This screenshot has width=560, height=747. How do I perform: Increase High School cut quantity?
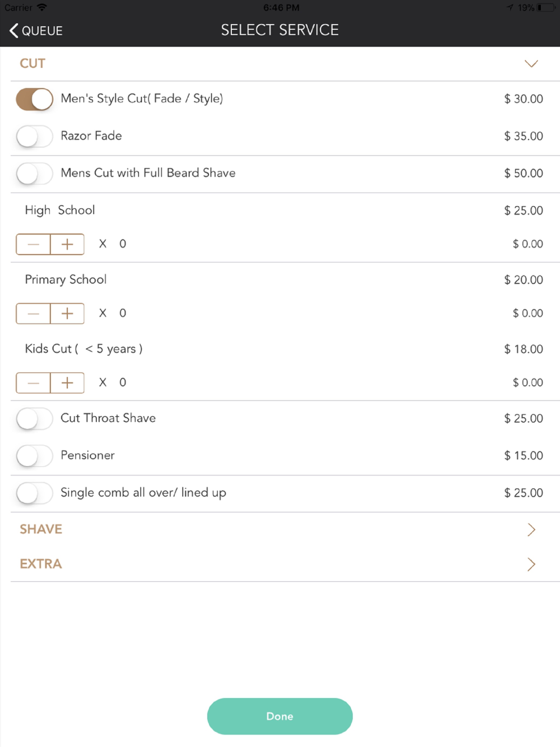(x=67, y=244)
